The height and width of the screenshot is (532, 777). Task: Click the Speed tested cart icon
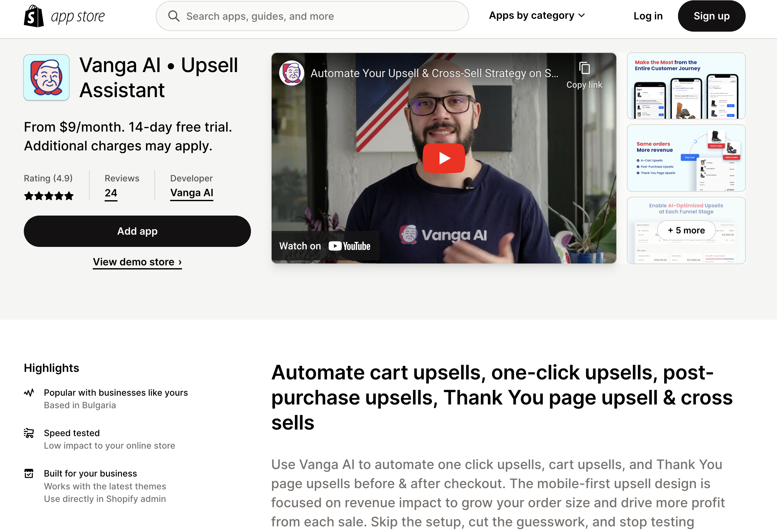[29, 433]
